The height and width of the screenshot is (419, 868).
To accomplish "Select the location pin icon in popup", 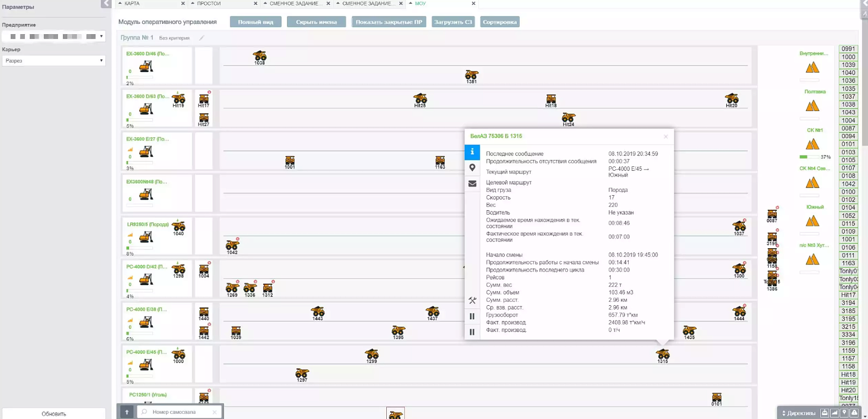I will (x=472, y=168).
